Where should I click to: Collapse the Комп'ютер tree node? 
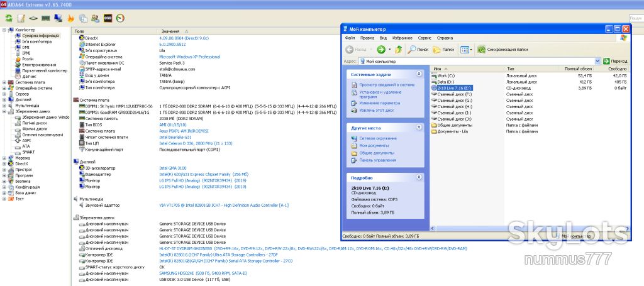point(4,30)
